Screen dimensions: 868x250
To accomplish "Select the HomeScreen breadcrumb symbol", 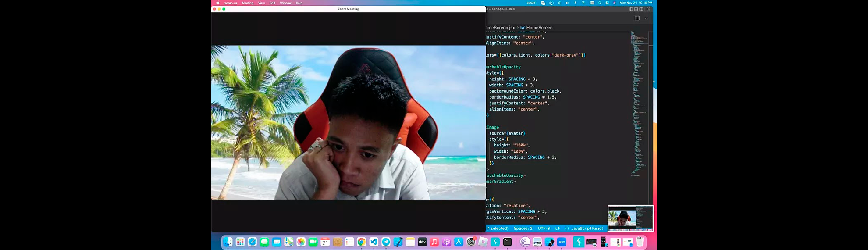I will (539, 28).
